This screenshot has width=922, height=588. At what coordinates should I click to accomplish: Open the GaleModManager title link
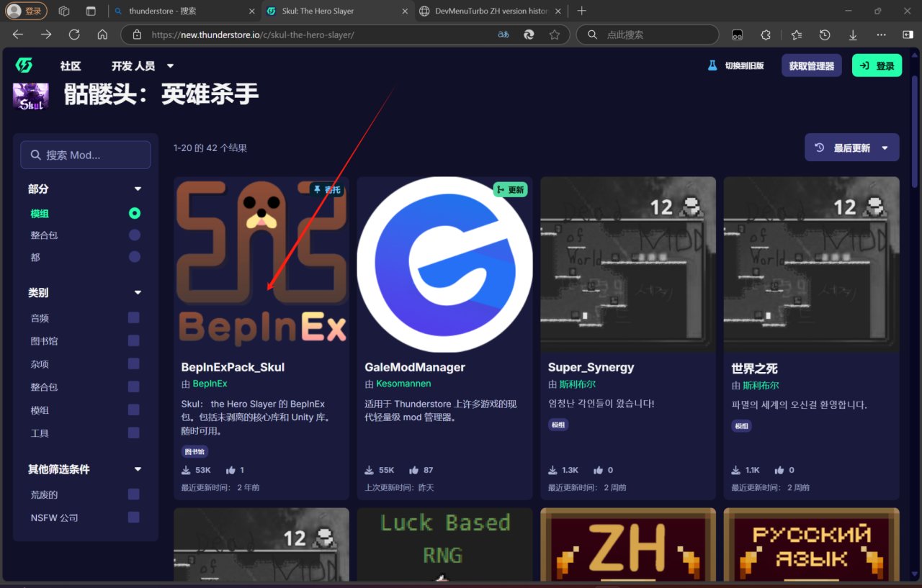tap(415, 367)
